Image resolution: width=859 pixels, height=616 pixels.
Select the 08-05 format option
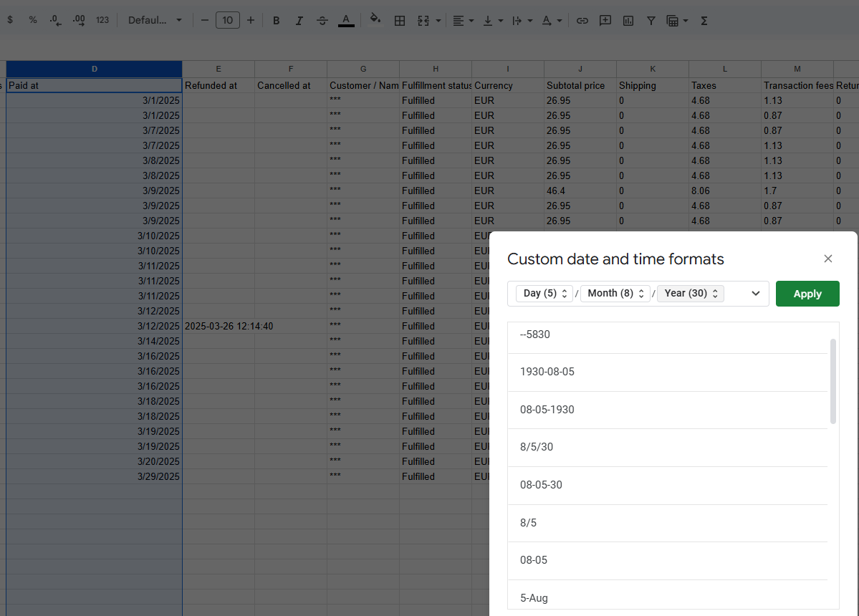point(667,561)
